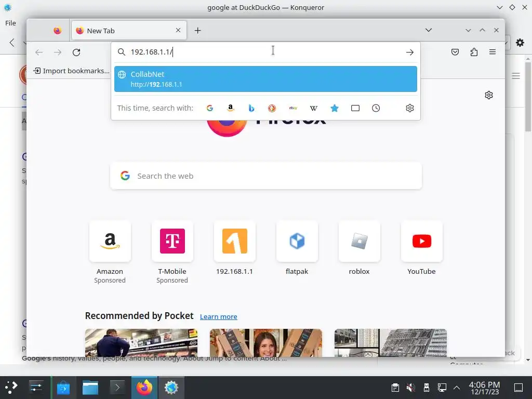Open clock showing 4:06 PM
532x399 pixels.
click(485, 388)
